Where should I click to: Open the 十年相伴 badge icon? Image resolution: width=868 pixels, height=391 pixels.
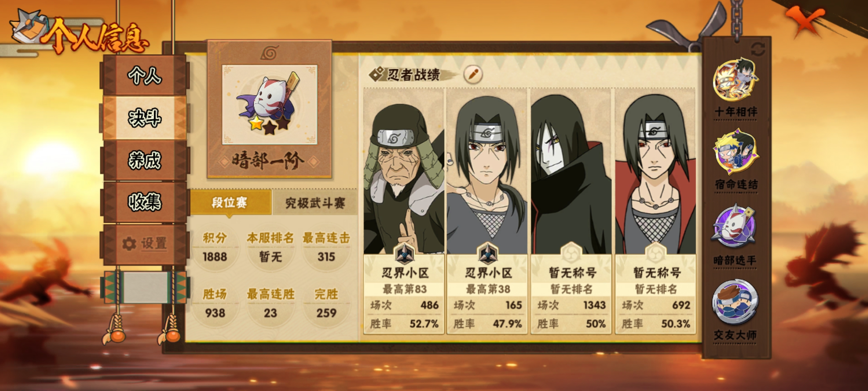click(735, 81)
